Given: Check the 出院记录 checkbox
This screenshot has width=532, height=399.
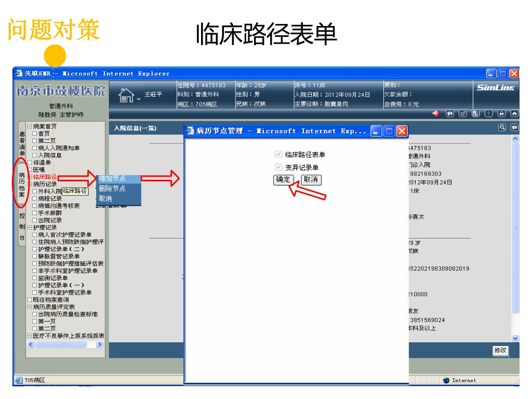Looking at the screenshot, I should click(x=34, y=220).
